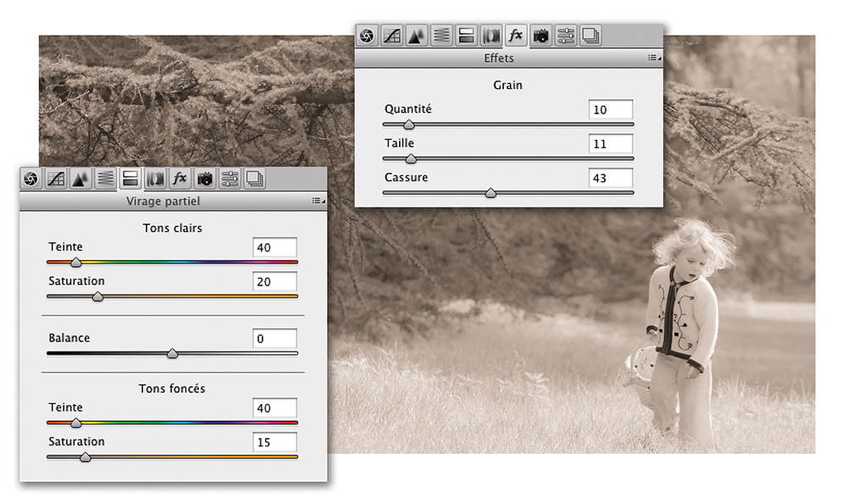Viewport: 847px width, 504px height.
Task: Open Lens Corrections tab in Effets panel
Action: (491, 36)
